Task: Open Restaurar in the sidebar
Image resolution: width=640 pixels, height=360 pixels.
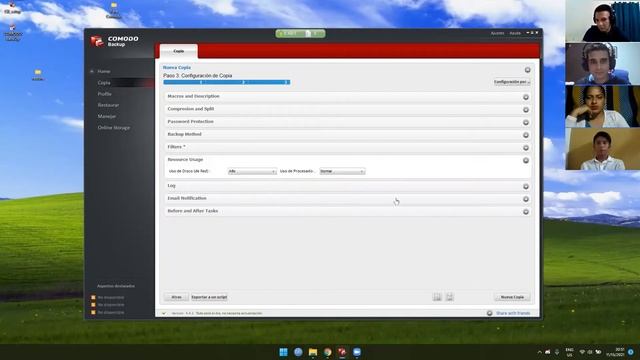Action: pyautogui.click(x=108, y=105)
